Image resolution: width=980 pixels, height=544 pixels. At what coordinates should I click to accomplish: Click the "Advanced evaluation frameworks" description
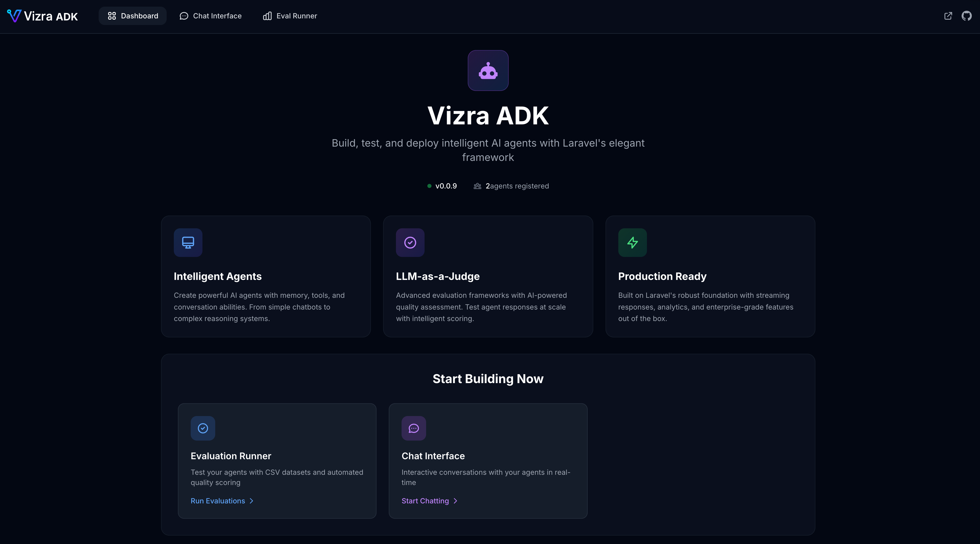point(481,307)
